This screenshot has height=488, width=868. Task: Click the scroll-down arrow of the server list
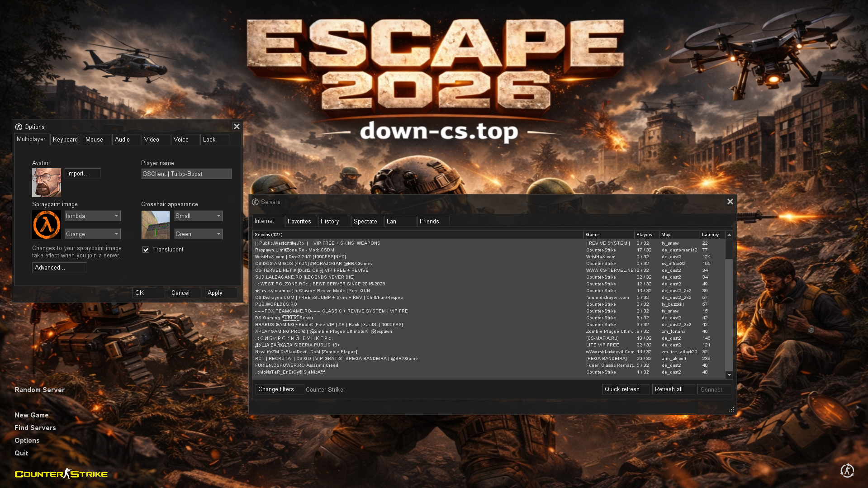tap(729, 375)
